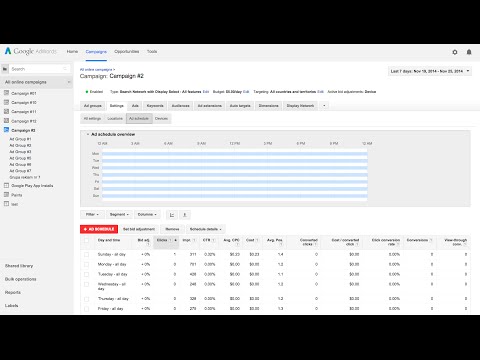
Task: Open the date range dropdown
Action: 430,71
